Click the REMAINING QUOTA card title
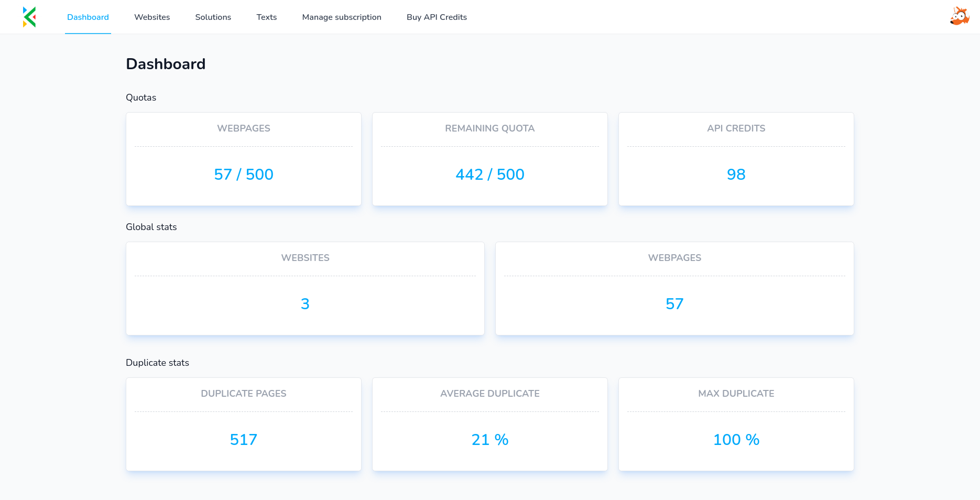The width and height of the screenshot is (980, 500). (490, 128)
